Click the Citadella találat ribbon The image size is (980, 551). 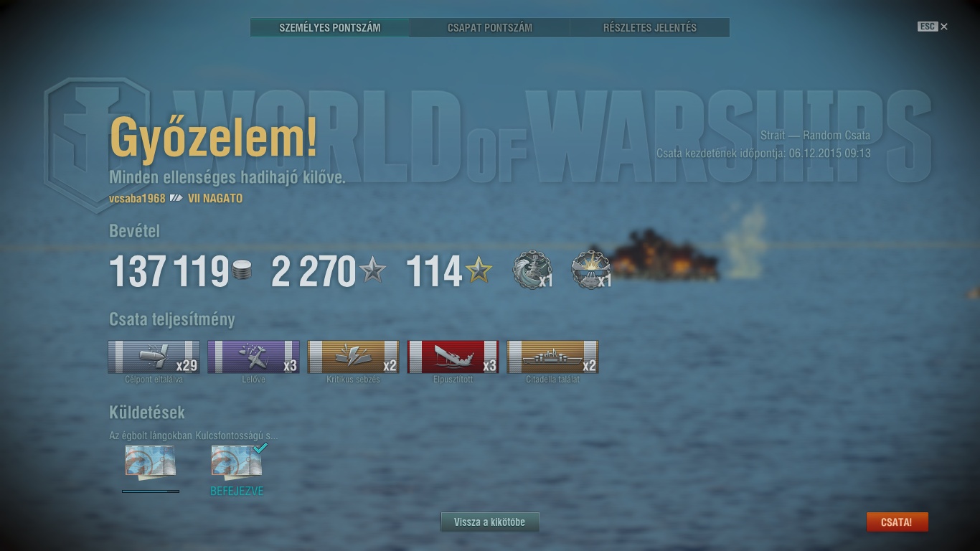click(552, 357)
